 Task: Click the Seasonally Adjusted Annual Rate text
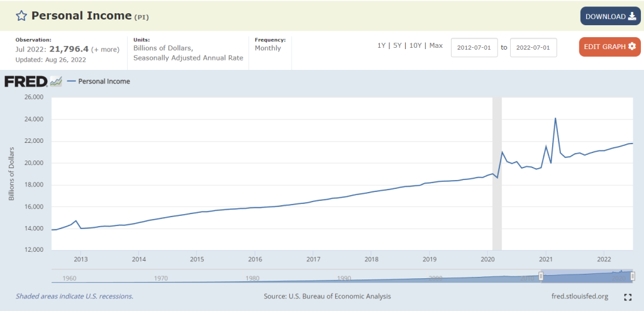click(188, 58)
